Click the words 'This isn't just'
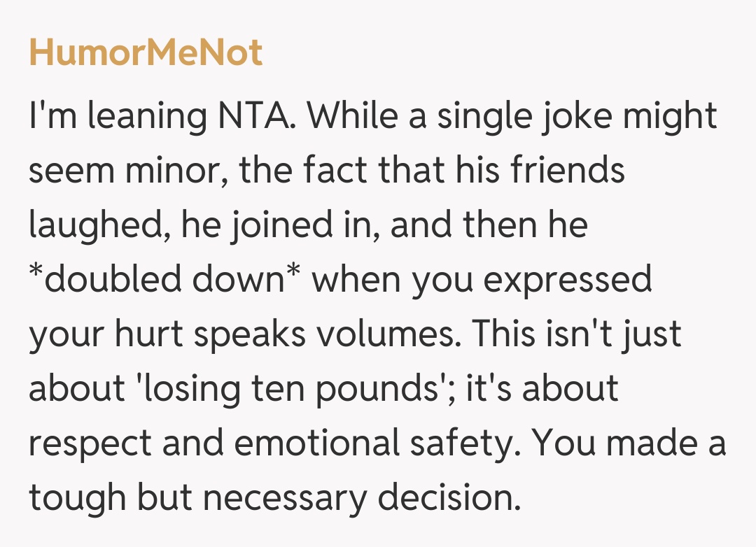This screenshot has width=756, height=547. coord(577,334)
